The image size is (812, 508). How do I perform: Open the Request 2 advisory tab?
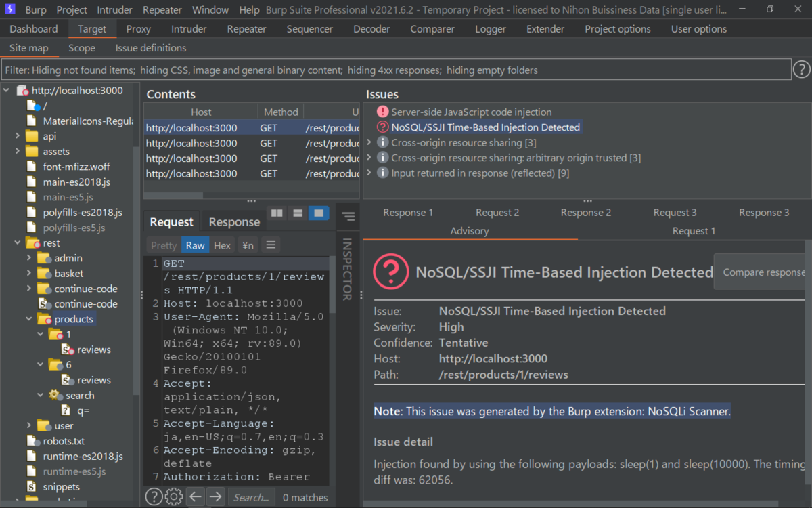tap(497, 212)
